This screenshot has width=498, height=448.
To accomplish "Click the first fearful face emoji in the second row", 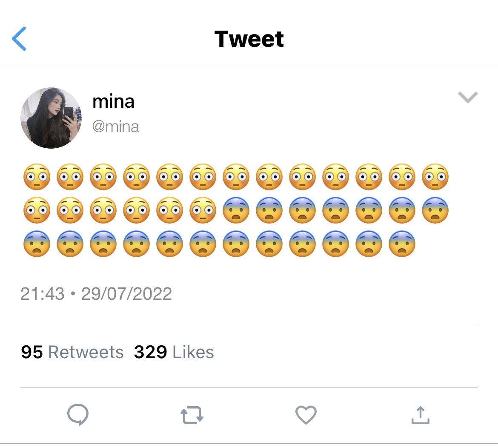I will (236, 210).
